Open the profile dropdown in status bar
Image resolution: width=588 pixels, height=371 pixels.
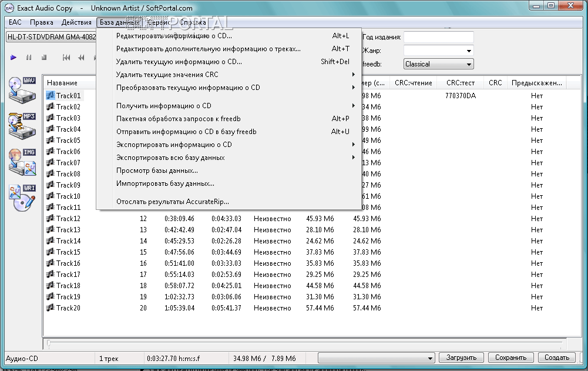[x=376, y=358]
